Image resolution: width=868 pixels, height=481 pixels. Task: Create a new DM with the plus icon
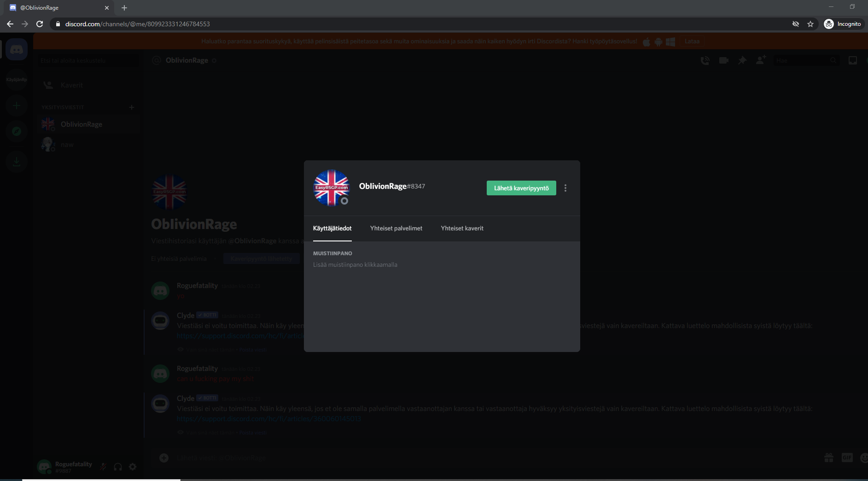[132, 107]
